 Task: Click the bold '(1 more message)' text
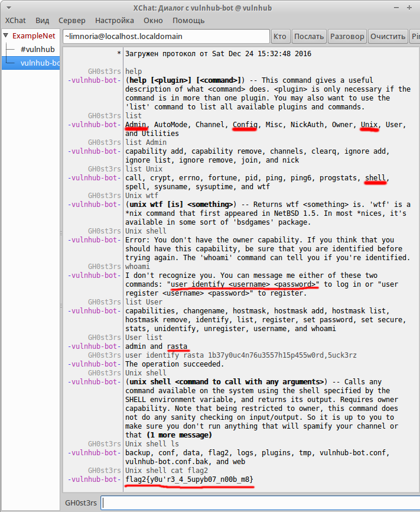[x=179, y=435]
